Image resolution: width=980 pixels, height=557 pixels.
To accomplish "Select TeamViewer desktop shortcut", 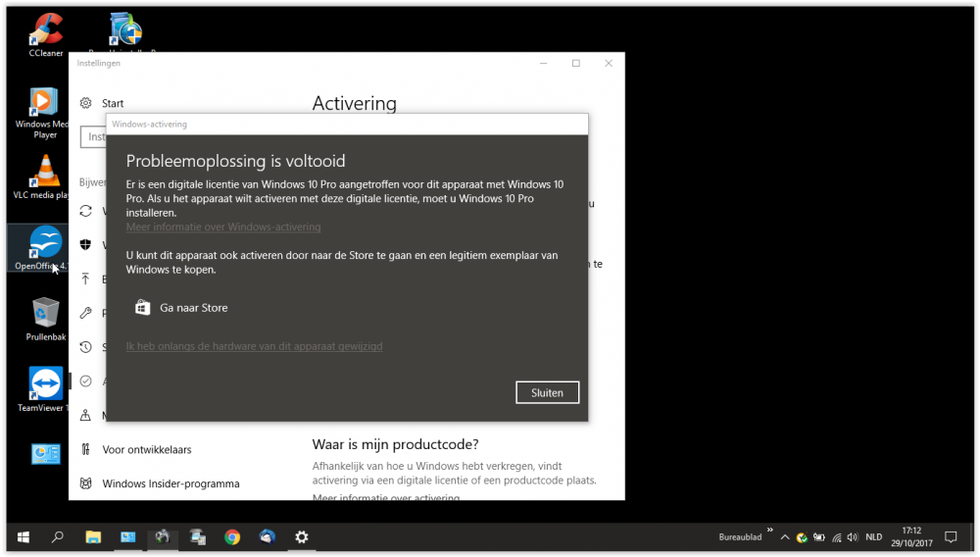I will coord(41,390).
